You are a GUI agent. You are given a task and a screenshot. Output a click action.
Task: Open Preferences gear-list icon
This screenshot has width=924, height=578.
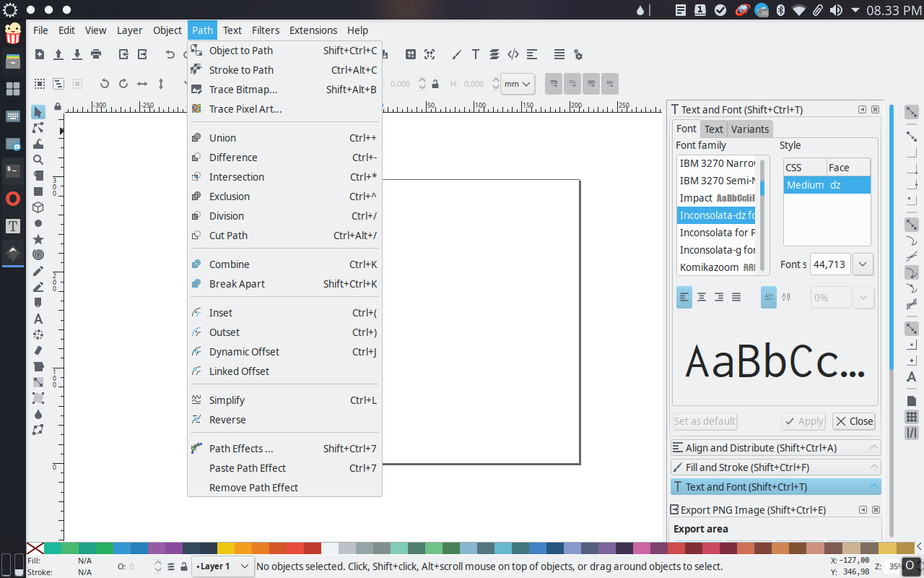(578, 54)
